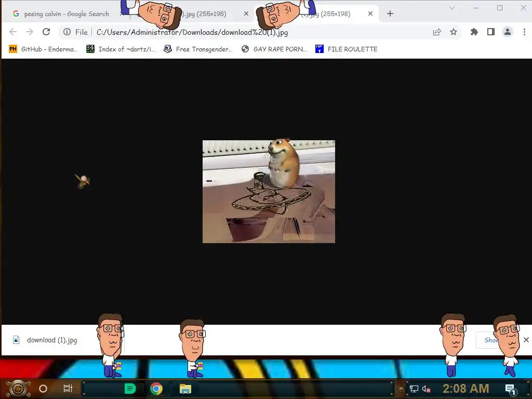
Task: Click the muted volume tray icon
Action: coord(426,389)
